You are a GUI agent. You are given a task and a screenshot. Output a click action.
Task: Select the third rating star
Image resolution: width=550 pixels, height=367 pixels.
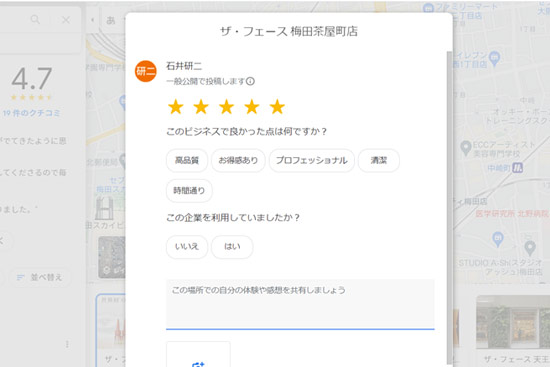tap(227, 107)
